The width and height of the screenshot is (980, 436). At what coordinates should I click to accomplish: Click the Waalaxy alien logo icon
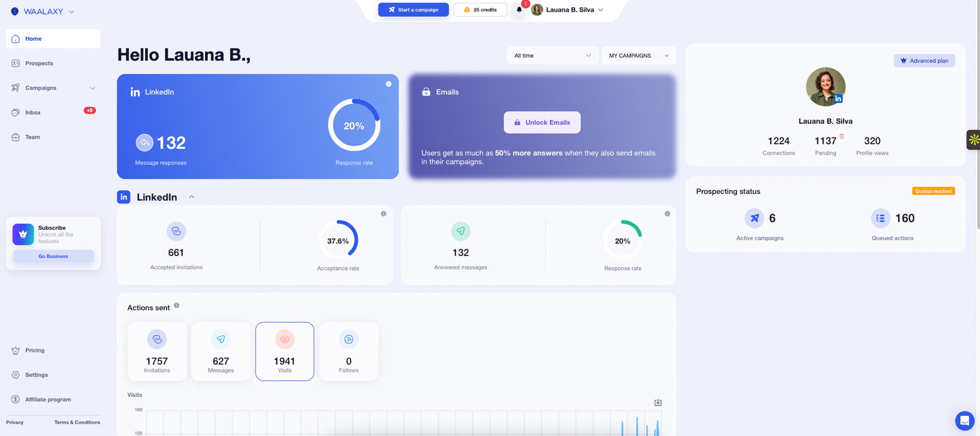click(x=15, y=11)
